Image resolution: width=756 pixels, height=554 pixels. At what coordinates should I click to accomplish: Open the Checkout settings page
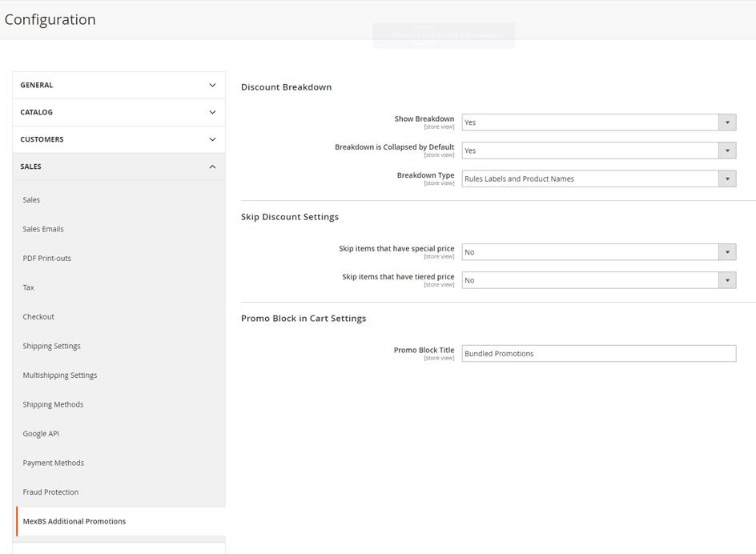38,317
